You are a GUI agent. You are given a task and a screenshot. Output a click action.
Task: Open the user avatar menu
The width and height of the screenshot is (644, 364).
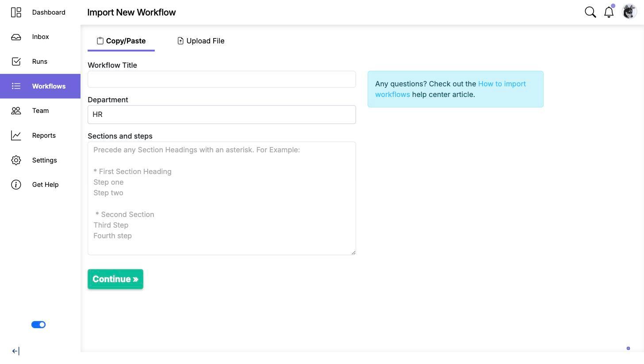(x=629, y=12)
